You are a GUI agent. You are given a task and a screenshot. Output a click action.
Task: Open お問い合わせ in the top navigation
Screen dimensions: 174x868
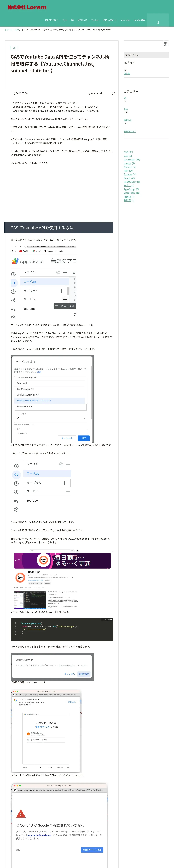tap(110, 20)
